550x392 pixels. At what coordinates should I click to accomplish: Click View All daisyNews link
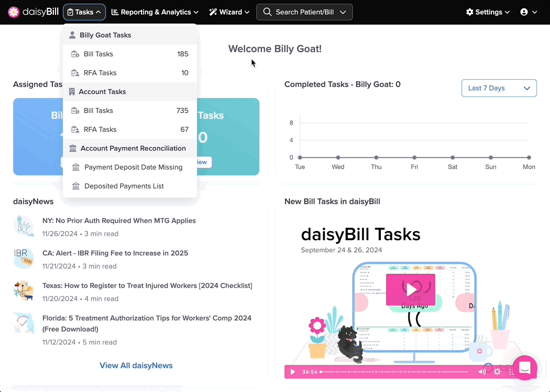tap(136, 365)
